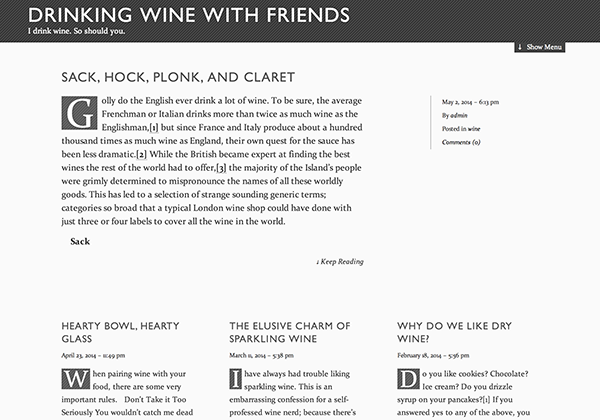The height and width of the screenshot is (420, 600).
Task: Open the Sack, Hock, Plonk, and Claret post
Action: 178,77
